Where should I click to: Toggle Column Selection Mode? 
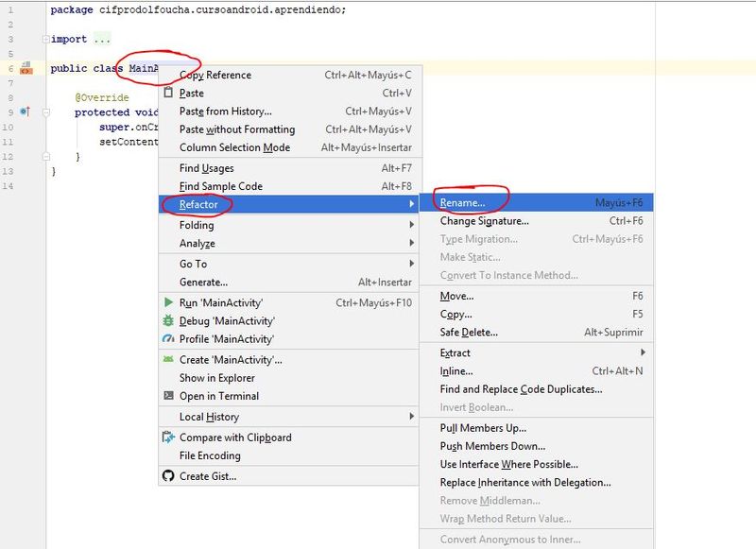pos(289,147)
